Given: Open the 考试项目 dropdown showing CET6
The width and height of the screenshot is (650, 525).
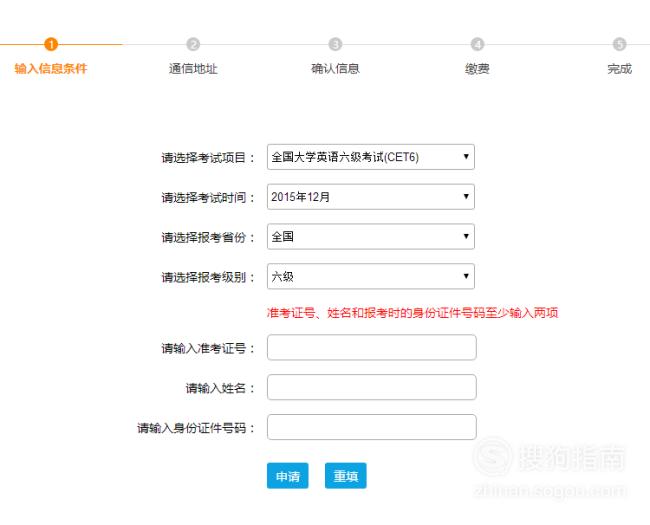Looking at the screenshot, I should pos(371,157).
